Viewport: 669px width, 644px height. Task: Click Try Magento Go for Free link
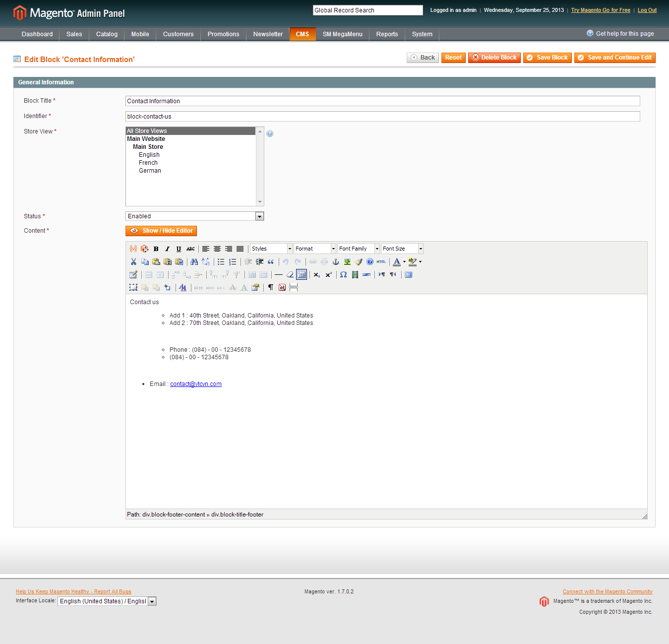click(601, 10)
